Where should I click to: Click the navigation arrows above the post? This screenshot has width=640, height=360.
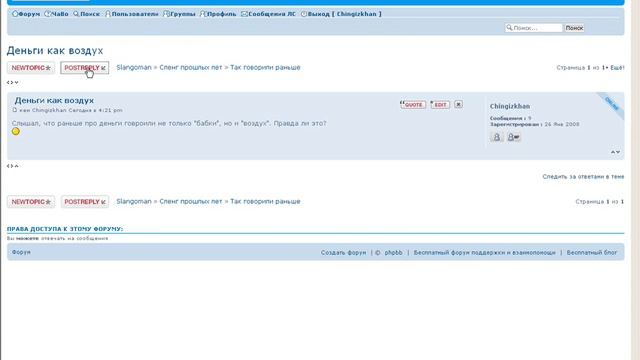(13, 82)
